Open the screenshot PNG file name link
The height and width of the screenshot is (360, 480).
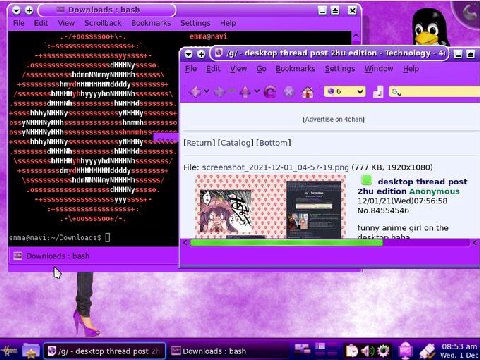click(275, 167)
